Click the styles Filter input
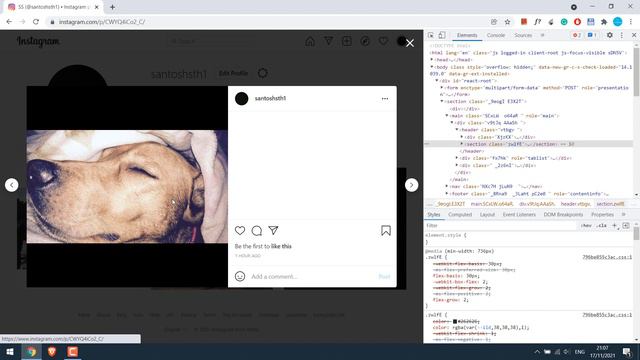The height and width of the screenshot is (360, 640). (x=501, y=226)
